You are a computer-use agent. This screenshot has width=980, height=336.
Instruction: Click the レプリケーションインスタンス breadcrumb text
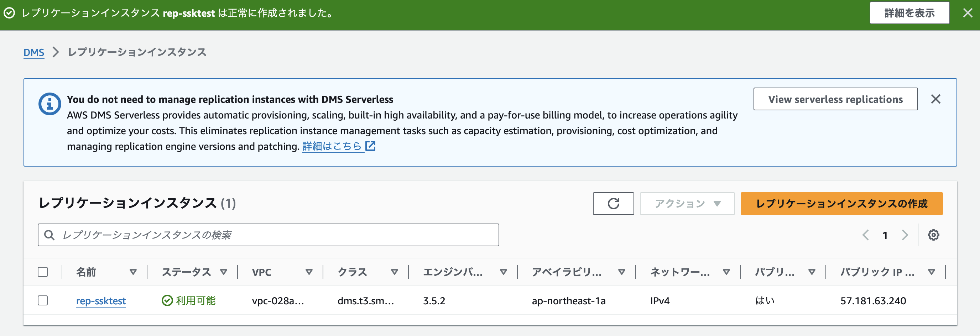[137, 52]
